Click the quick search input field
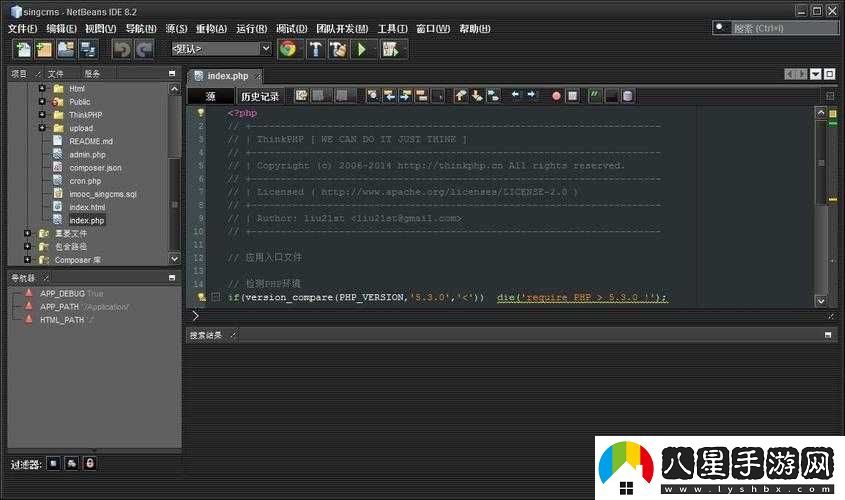This screenshot has height=500, width=845. point(784,28)
